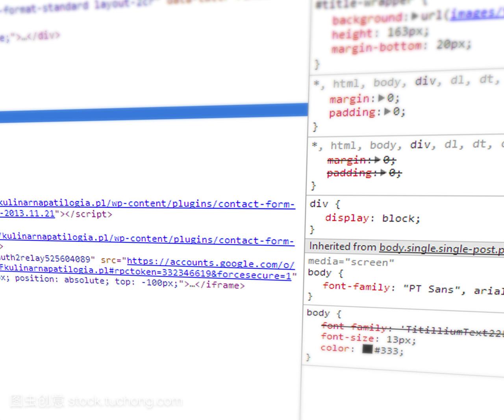
Task: Open the rpctoken=332346619 URL link
Action: tap(146, 272)
